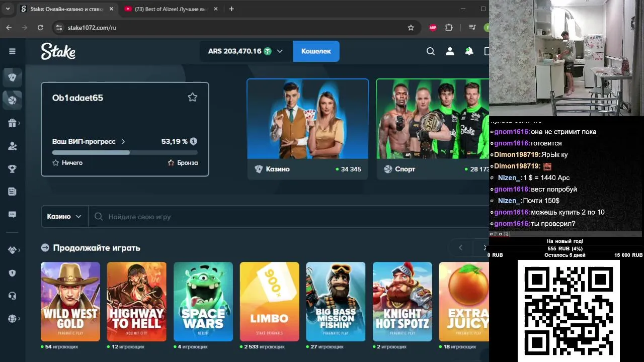Launch the Wild West Gold game thumbnail
644x362 pixels.
pos(70,302)
